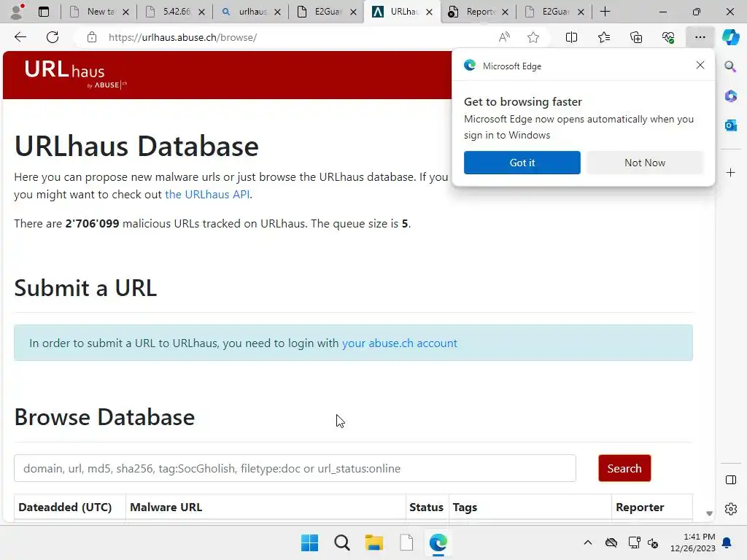Click the browser Back arrow
Screen dimensions: 747x560
pos(20,37)
